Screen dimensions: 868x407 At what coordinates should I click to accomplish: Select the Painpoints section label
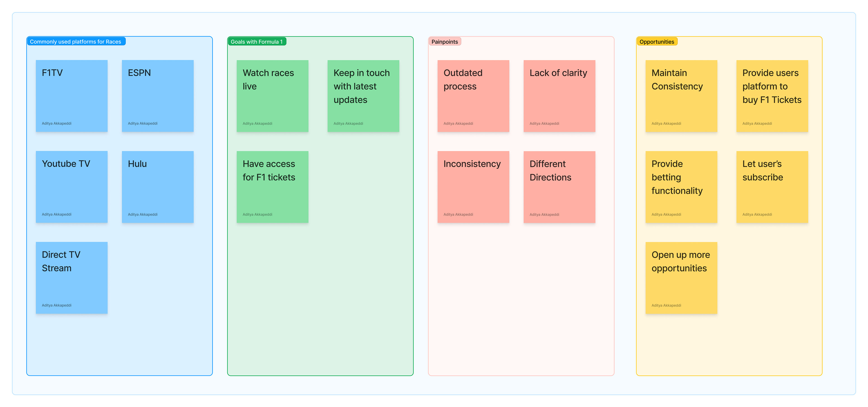point(444,41)
